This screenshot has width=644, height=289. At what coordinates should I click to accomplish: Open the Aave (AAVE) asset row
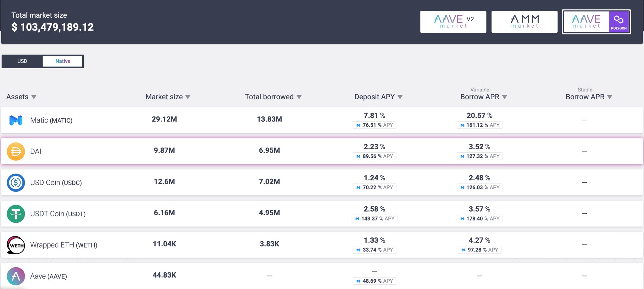[x=322, y=276]
